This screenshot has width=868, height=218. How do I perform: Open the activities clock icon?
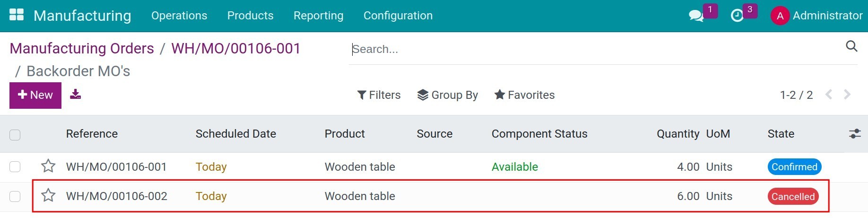pos(737,16)
